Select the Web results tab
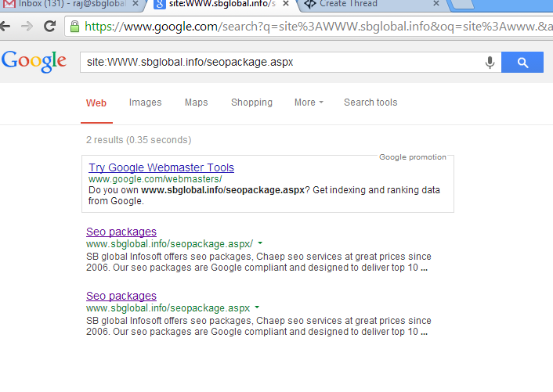The image size is (553, 392). tap(96, 102)
